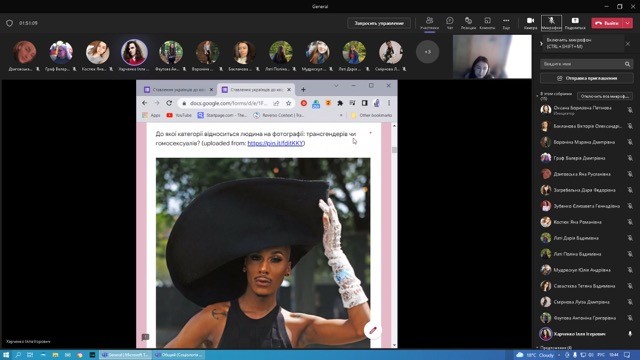Open the Windows Start button
Viewport: 640px width, 360px height.
[x=6, y=355]
